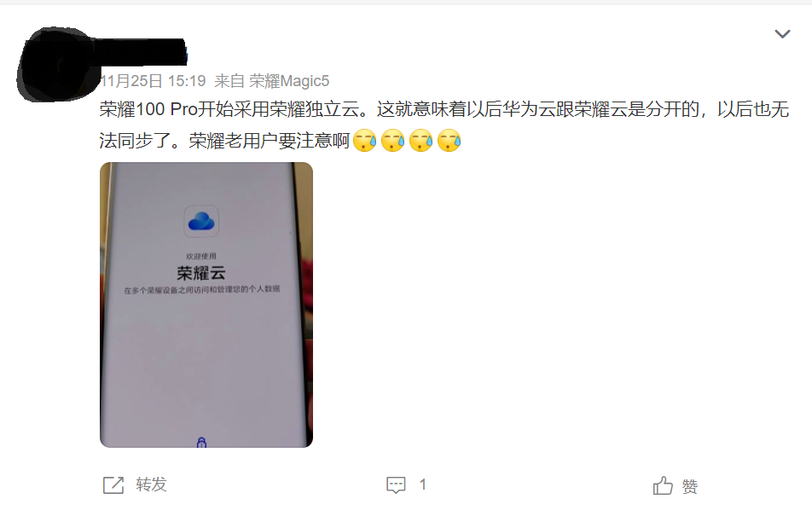Open the attached phone photo thumbnail
The height and width of the screenshot is (505, 812).
tap(206, 305)
